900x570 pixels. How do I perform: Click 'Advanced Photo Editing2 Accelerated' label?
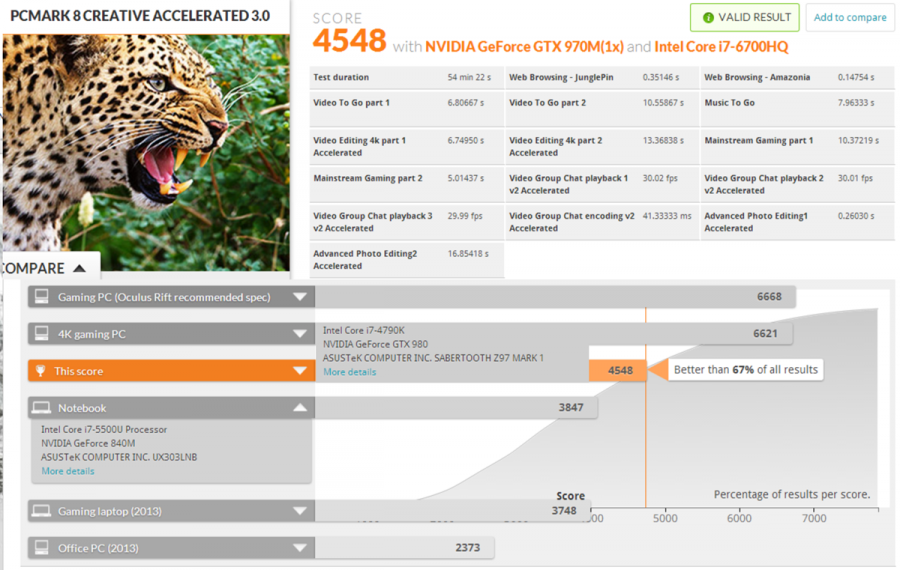click(365, 260)
